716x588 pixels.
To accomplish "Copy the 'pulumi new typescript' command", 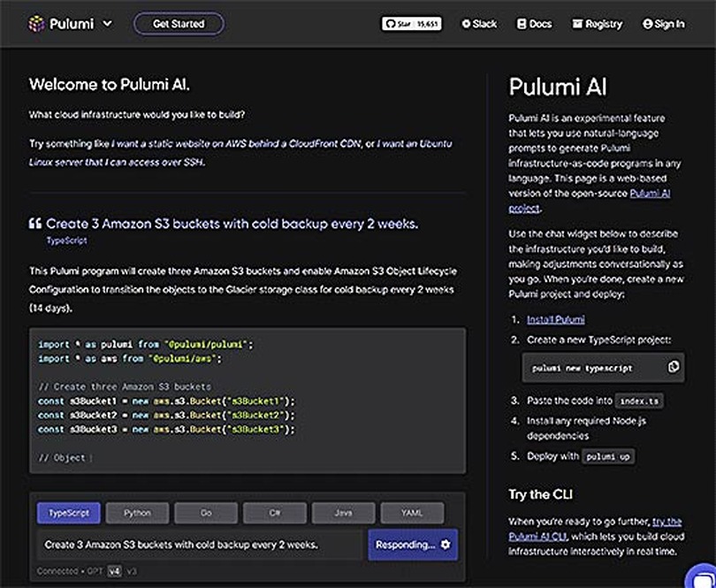I will tap(674, 367).
